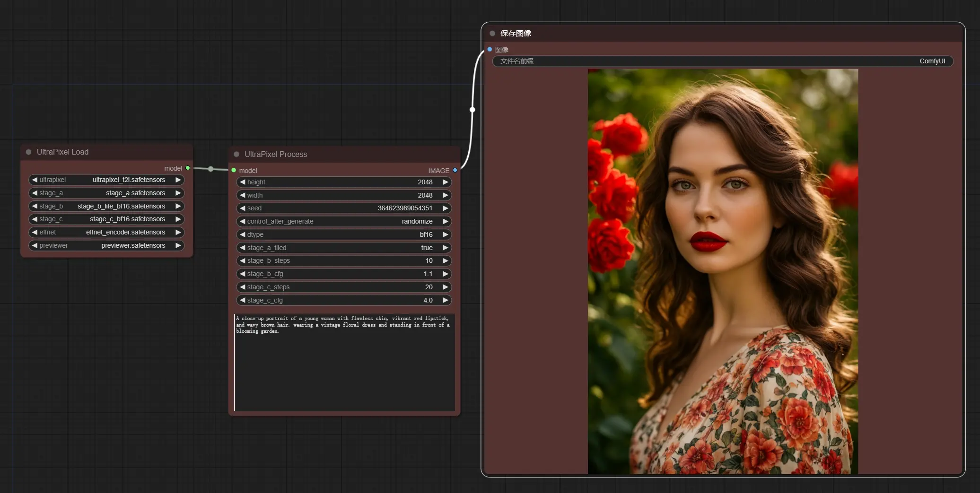Screen dimensions: 980x493
Task: Open stage_a.safetensors dropdown
Action: (x=135, y=193)
